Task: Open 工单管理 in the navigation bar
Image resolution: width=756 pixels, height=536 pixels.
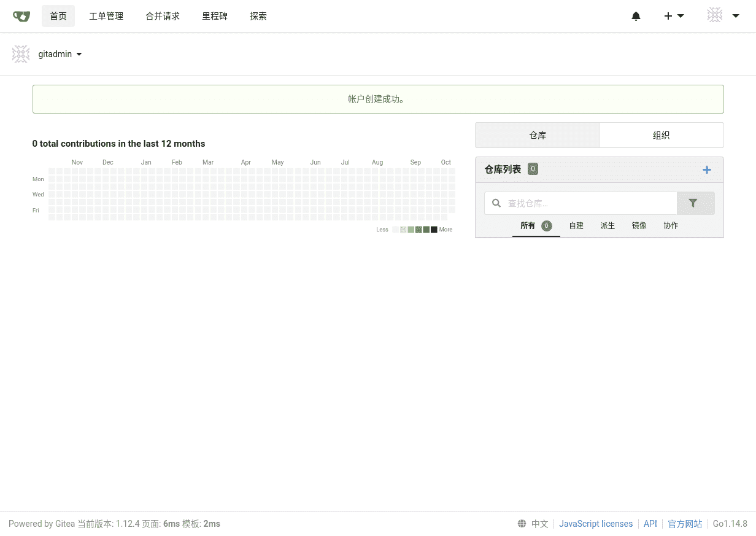Action: (106, 16)
